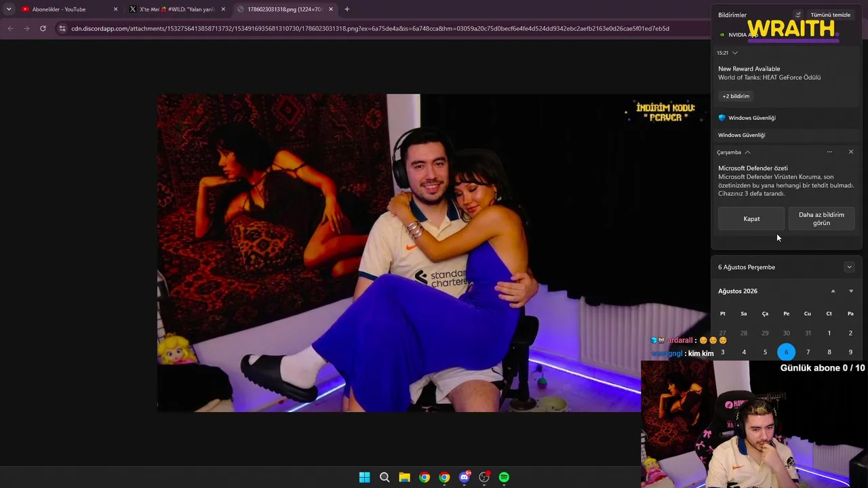
Task: Select highlighted day 6 in the calendar
Action: click(787, 352)
